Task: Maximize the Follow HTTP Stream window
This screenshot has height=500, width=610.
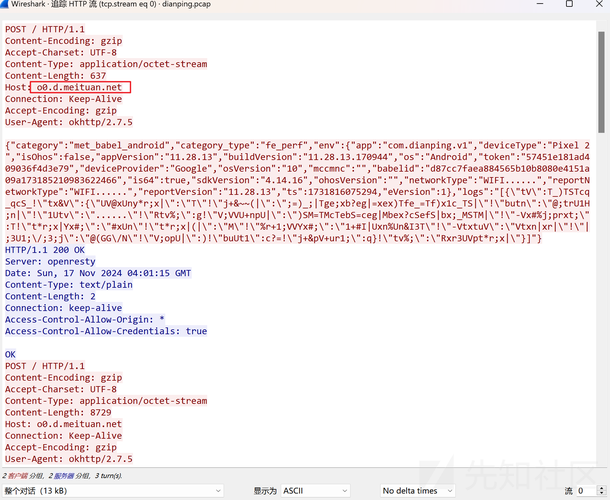Action: 569,4
